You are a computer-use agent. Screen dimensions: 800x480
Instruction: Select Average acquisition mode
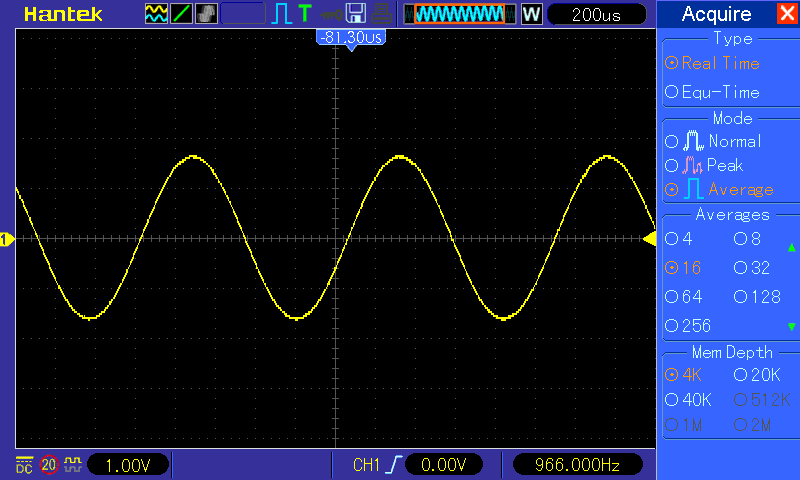(x=719, y=190)
